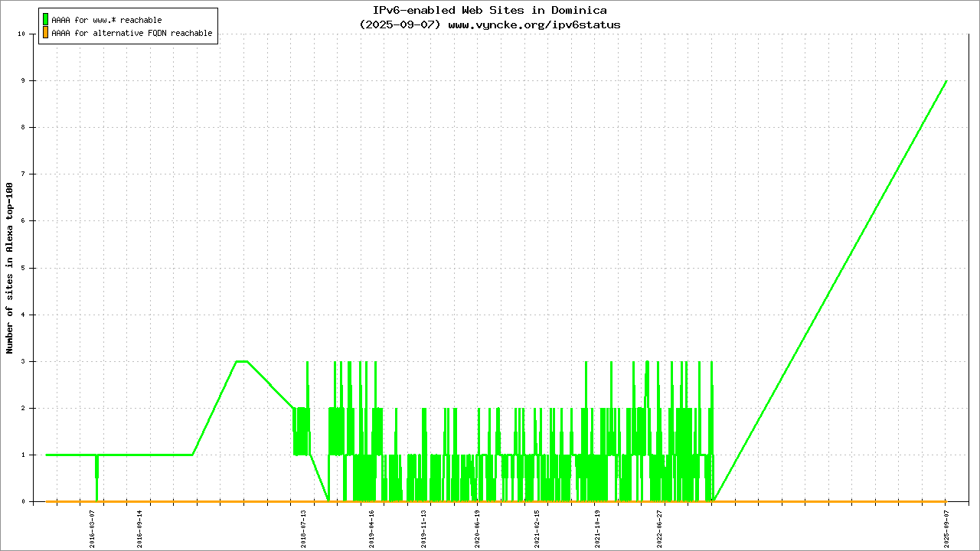Click the 2025-09-07 date label on x-axis

[946, 529]
